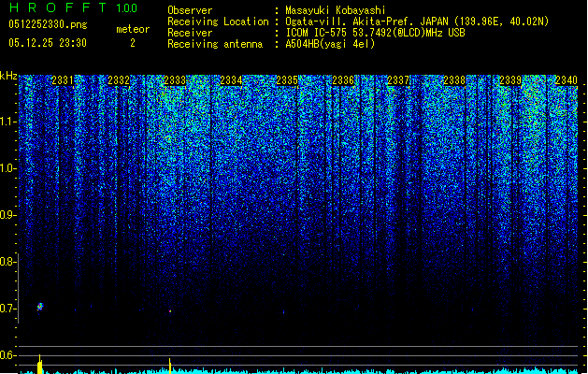Click the 2337 time marker

point(398,80)
